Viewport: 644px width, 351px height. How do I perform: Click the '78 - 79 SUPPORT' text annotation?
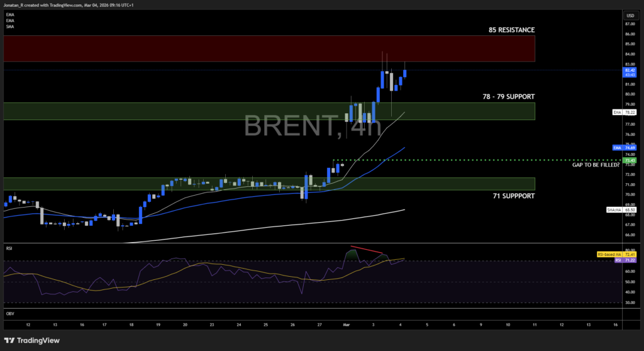tap(508, 97)
